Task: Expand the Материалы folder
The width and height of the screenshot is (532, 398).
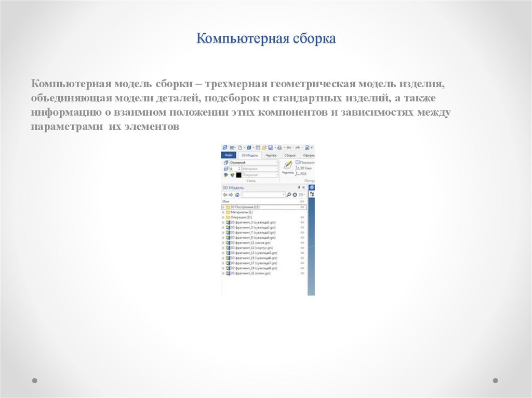Action: (x=223, y=212)
